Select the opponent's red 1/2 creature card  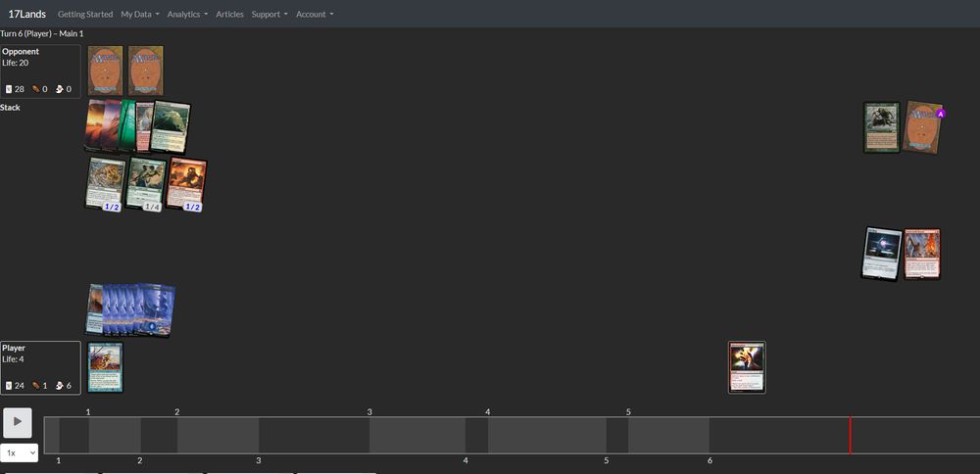(x=186, y=184)
